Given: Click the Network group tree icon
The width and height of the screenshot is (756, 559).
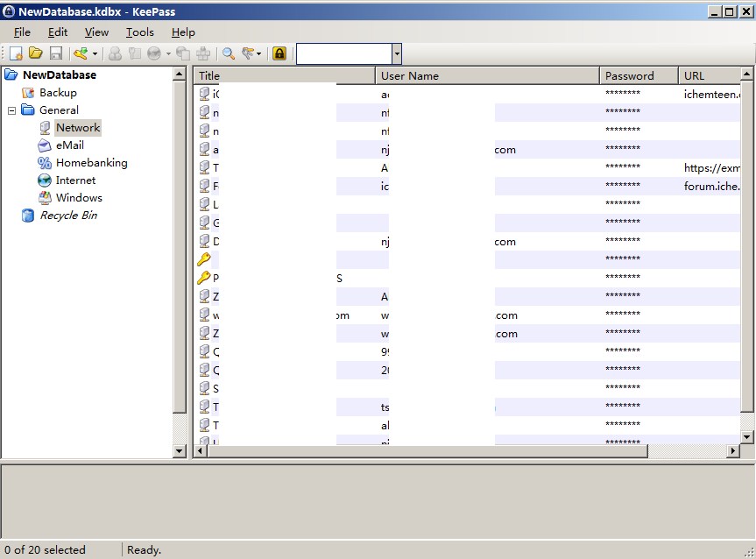Looking at the screenshot, I should click(45, 128).
